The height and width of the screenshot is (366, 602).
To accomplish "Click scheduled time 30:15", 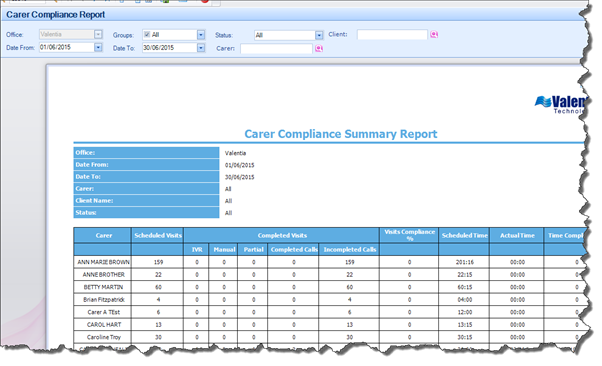I will [465, 337].
